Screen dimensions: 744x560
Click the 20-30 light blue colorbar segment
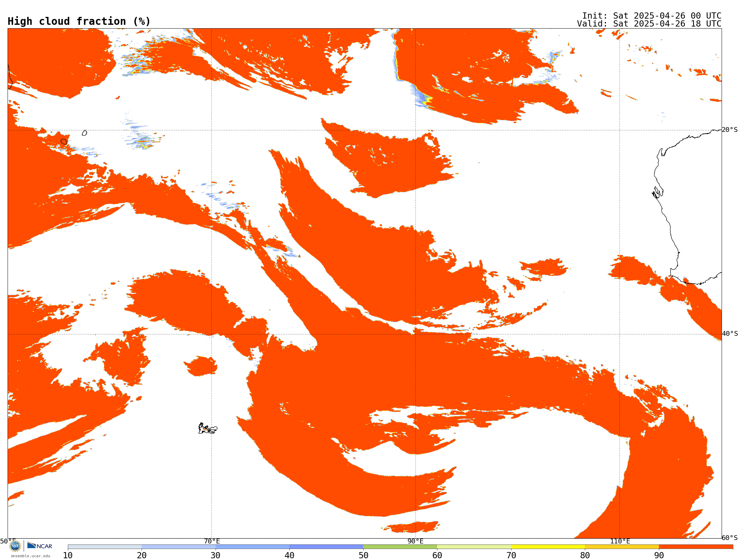(x=178, y=547)
